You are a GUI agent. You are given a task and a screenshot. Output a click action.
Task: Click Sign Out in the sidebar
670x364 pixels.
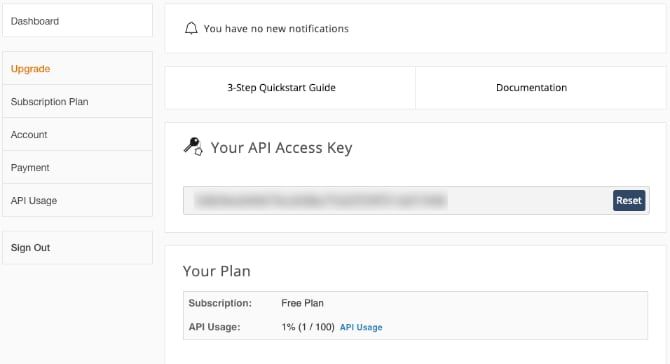[77, 248]
